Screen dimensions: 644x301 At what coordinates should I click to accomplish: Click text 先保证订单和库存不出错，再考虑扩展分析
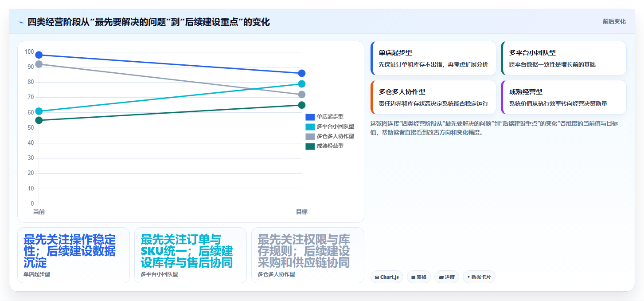click(x=433, y=64)
